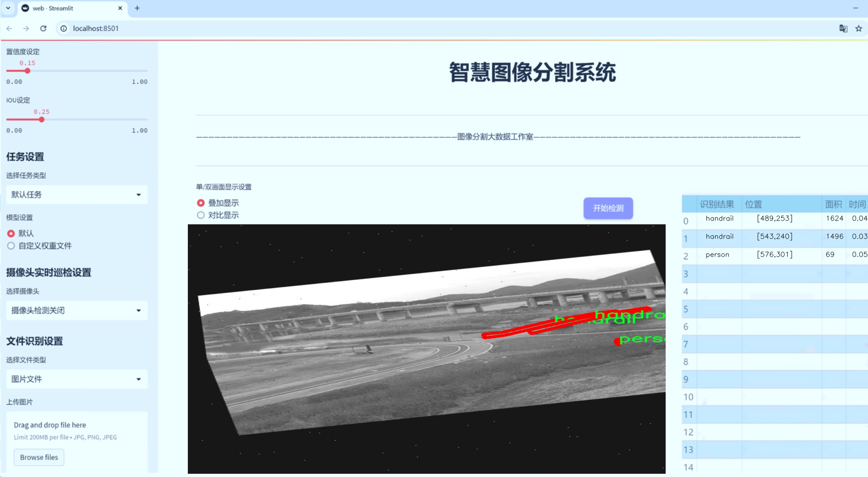Click the browser back arrow
The width and height of the screenshot is (868, 477).
pyautogui.click(x=9, y=28)
